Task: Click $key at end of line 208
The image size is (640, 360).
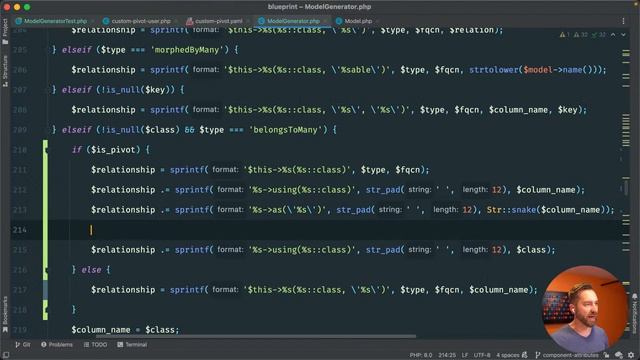Action: 568,110
